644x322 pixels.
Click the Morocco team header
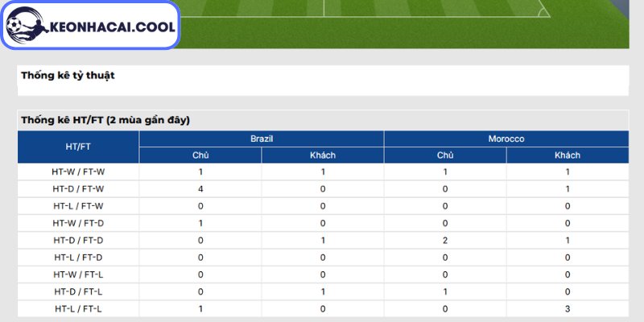pyautogui.click(x=506, y=138)
